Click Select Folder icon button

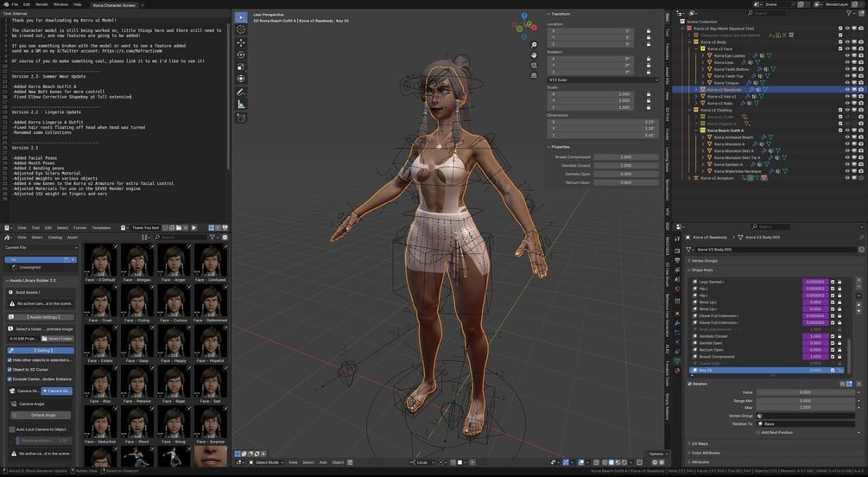(58, 339)
